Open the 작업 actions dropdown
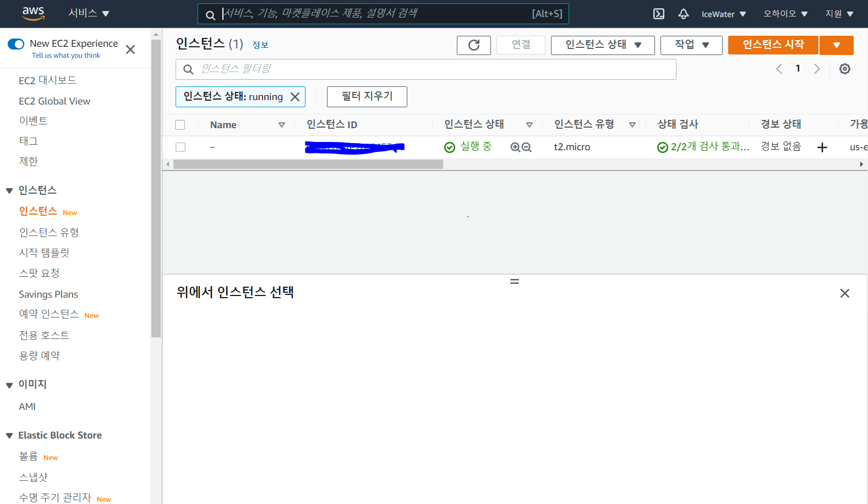Image resolution: width=868 pixels, height=504 pixels. tap(691, 45)
